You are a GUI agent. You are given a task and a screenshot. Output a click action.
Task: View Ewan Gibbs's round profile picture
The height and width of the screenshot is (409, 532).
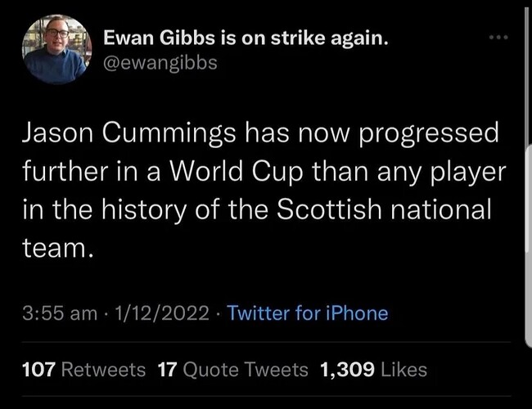(56, 50)
